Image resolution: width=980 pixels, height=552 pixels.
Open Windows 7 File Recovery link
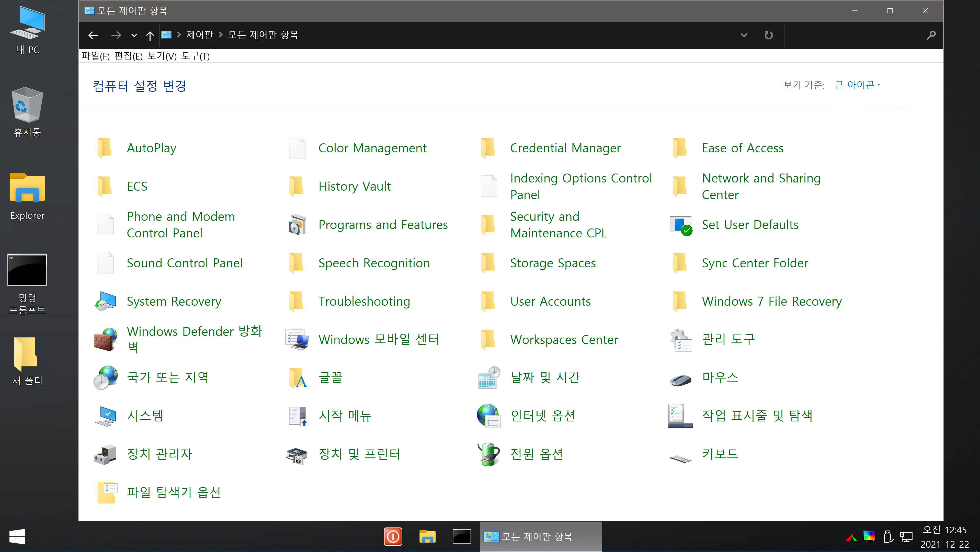(x=772, y=301)
